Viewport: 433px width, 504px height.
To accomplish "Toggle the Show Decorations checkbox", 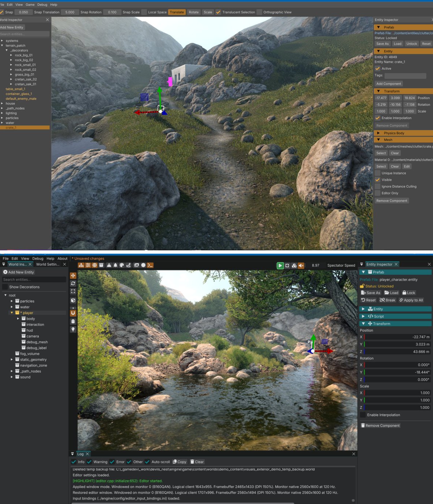I will click(5, 287).
